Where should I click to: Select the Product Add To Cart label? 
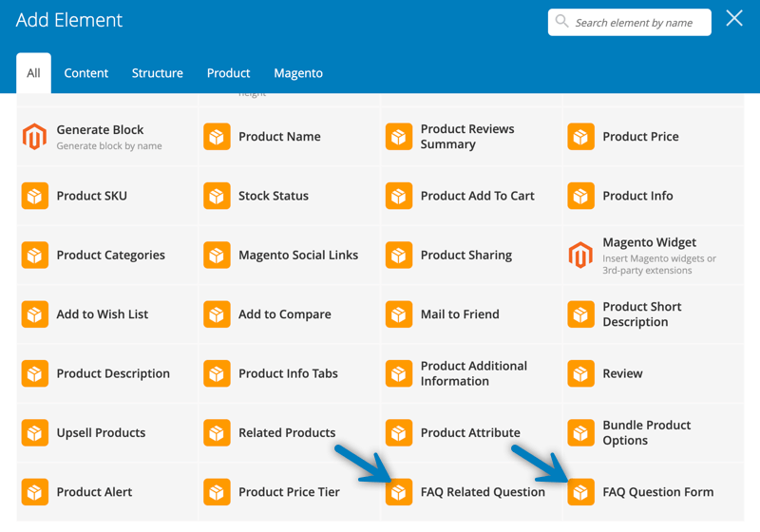coord(478,196)
